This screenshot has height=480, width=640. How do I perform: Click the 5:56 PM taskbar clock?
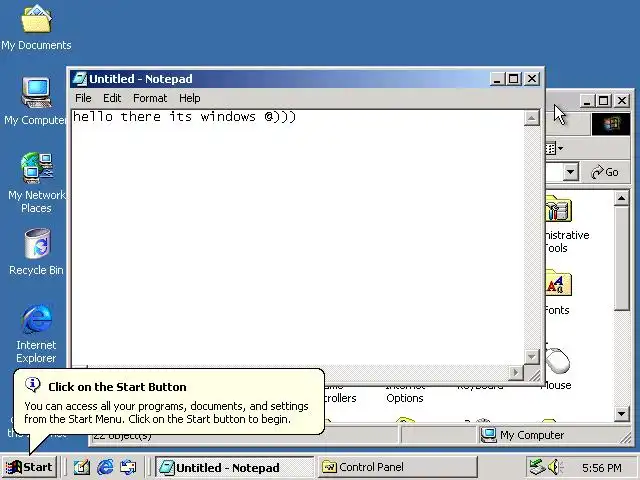point(602,467)
